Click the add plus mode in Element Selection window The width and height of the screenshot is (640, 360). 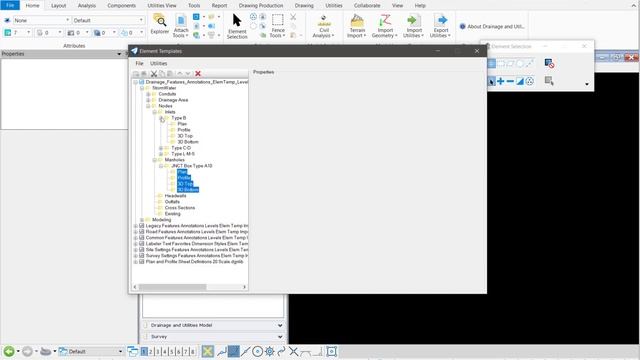click(x=500, y=81)
